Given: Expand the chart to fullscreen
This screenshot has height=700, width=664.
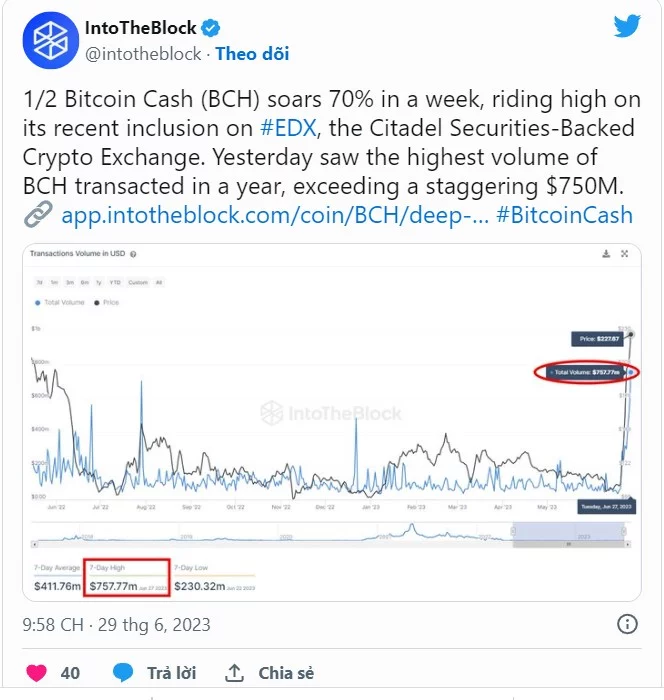Looking at the screenshot, I should click(625, 254).
